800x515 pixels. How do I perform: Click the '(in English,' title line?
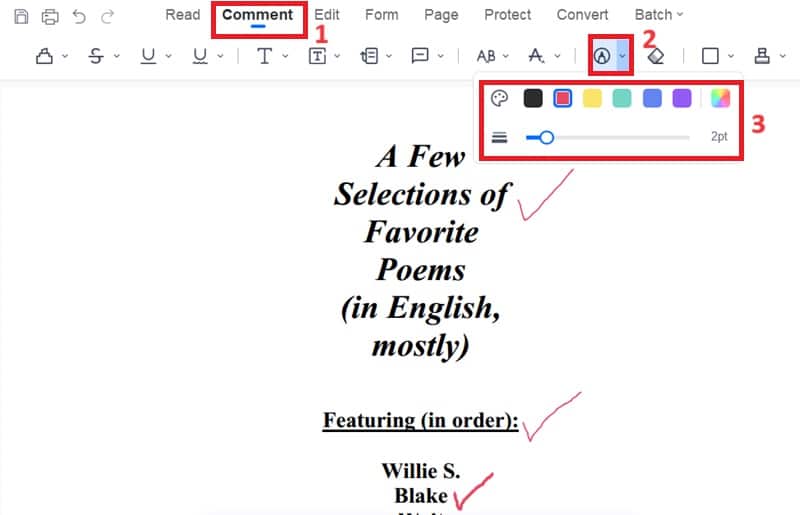point(421,308)
